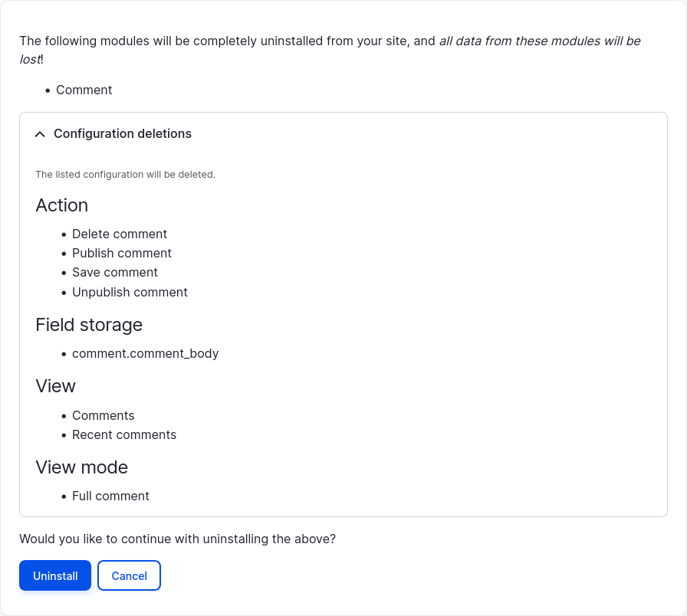Click the Cancel button
Viewport: 687px width, 616px height.
click(x=129, y=575)
